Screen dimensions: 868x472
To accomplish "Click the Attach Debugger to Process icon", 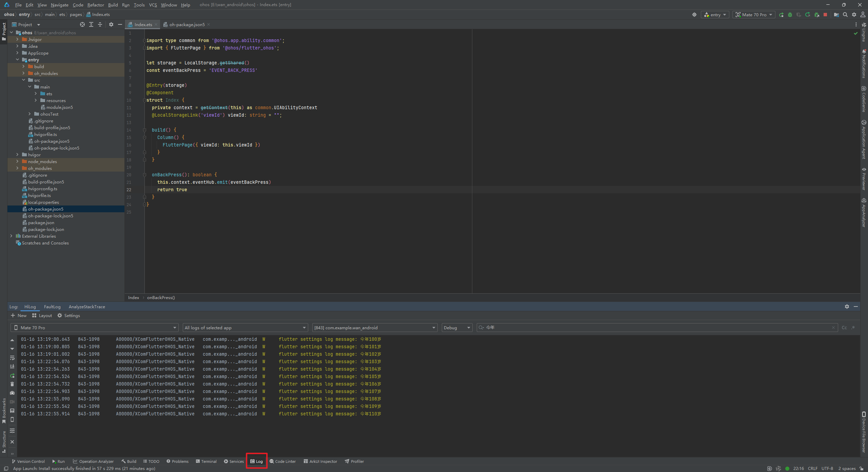I will (x=816, y=15).
